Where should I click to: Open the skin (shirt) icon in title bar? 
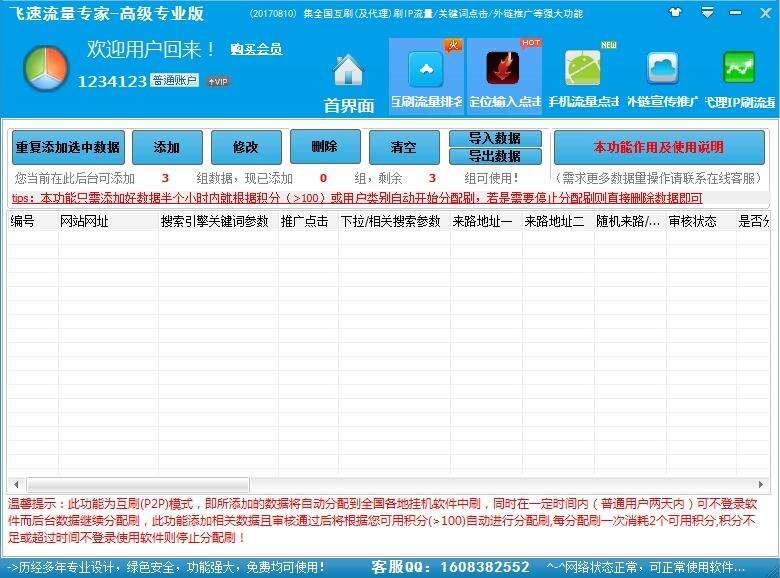[x=675, y=12]
